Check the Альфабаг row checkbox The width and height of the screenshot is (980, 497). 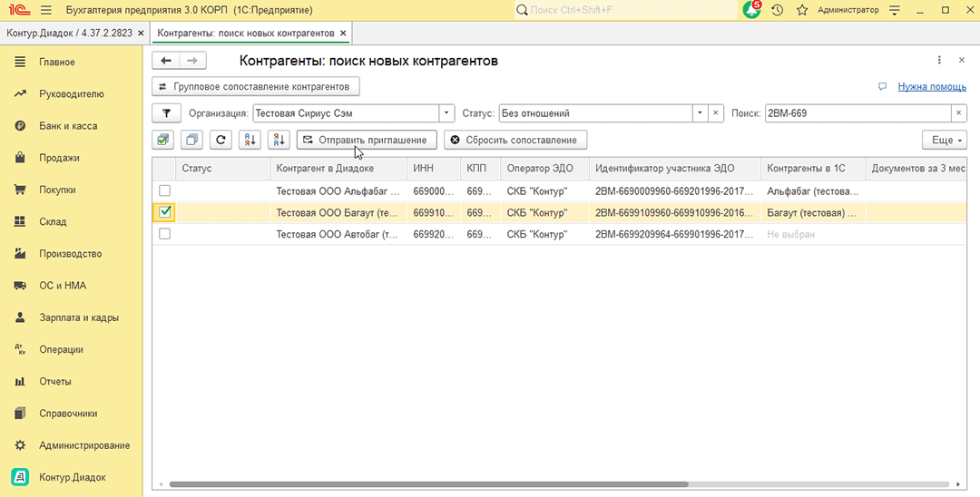(x=164, y=190)
